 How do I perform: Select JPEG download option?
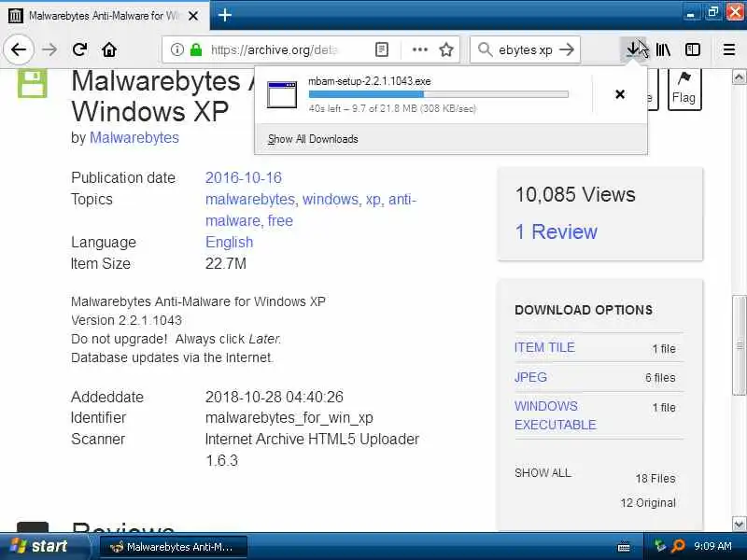point(530,377)
